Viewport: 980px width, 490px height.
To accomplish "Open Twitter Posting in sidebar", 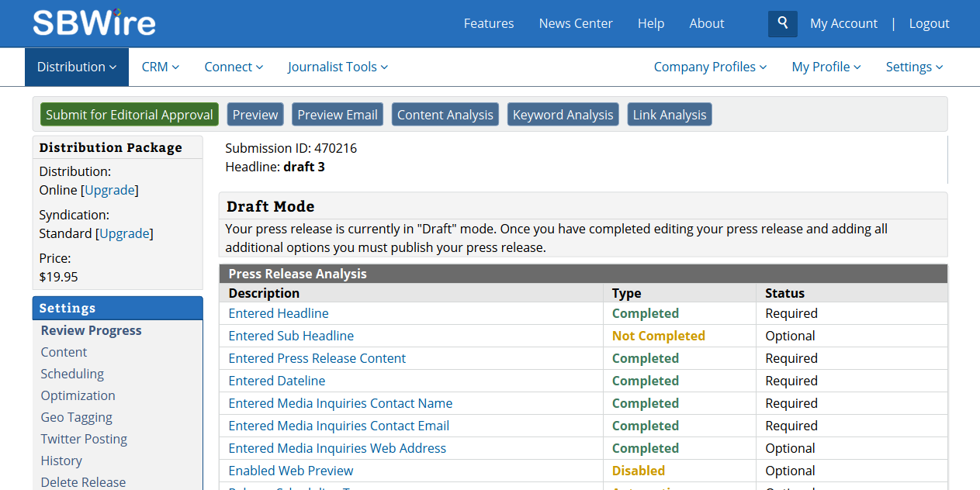I will click(84, 439).
